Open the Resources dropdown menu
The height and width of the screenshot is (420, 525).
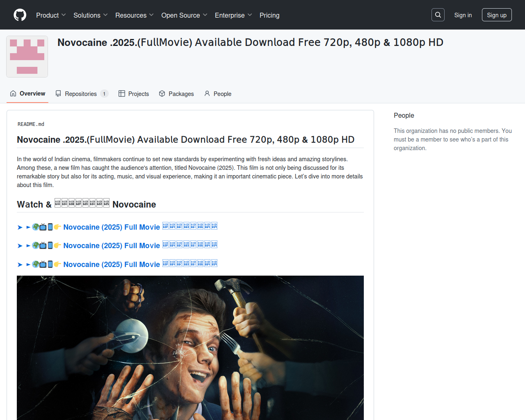tap(134, 15)
